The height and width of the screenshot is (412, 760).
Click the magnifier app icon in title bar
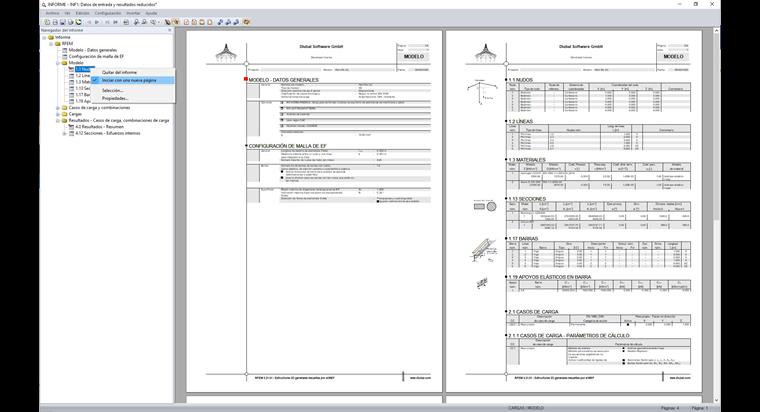point(44,4)
